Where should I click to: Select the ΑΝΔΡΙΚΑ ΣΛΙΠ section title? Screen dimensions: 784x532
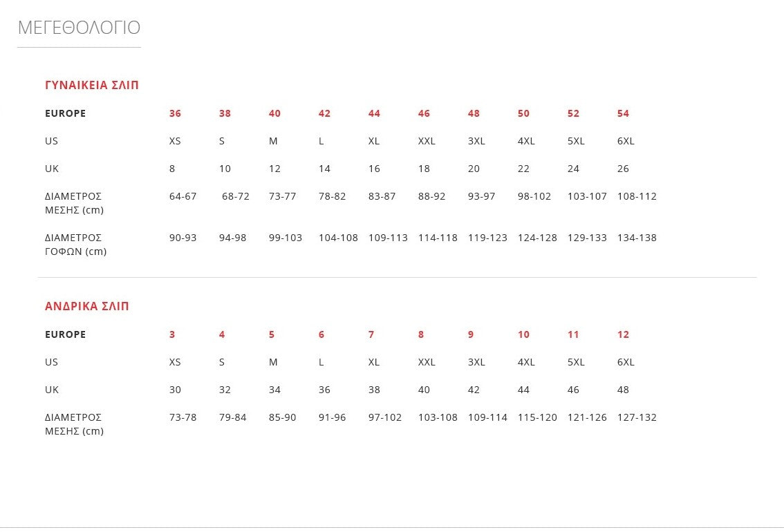pos(87,306)
